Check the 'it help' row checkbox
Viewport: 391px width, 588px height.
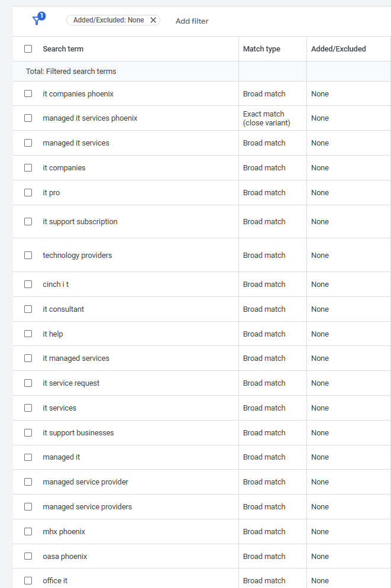pos(28,334)
